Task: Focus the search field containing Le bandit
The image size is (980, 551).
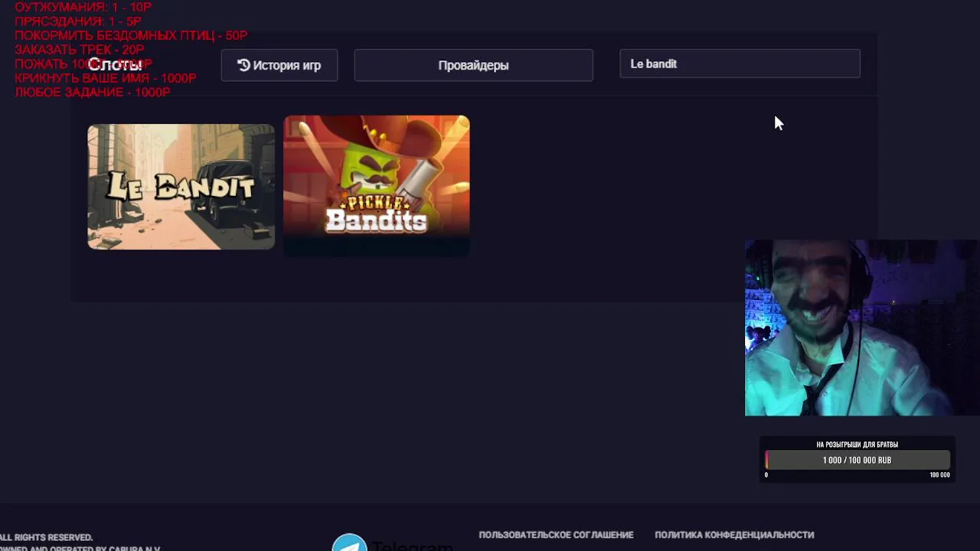Action: click(x=740, y=64)
